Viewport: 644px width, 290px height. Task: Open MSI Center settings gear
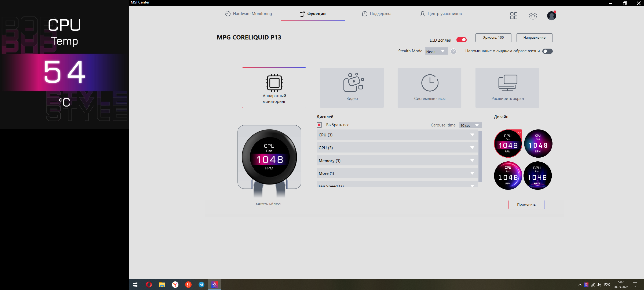pos(533,16)
